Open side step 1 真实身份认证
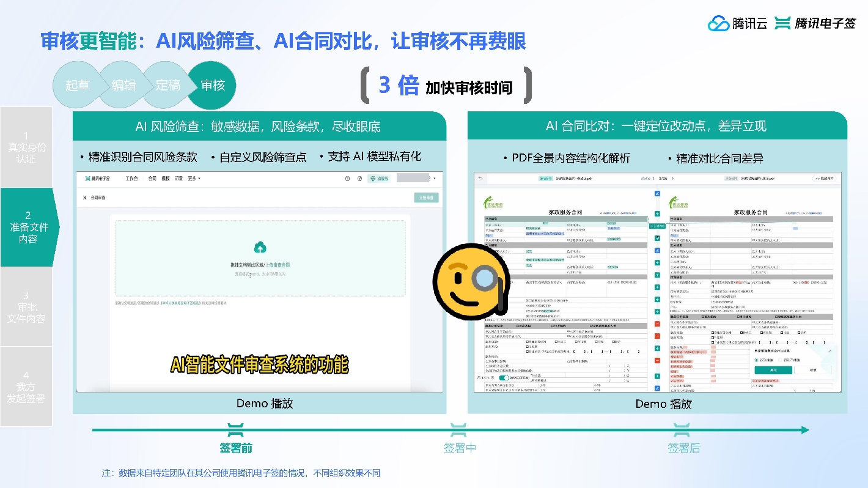This screenshot has height=488, width=868. [x=26, y=147]
